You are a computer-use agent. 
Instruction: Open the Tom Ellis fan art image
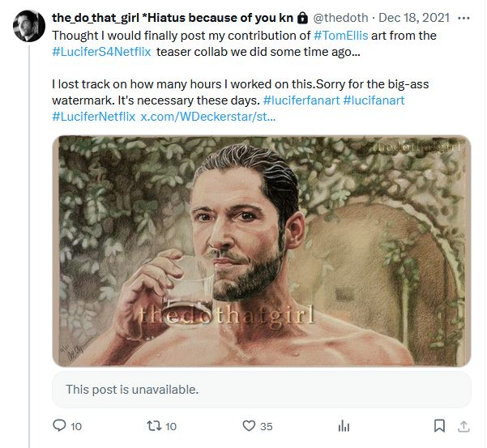pyautogui.click(x=261, y=251)
